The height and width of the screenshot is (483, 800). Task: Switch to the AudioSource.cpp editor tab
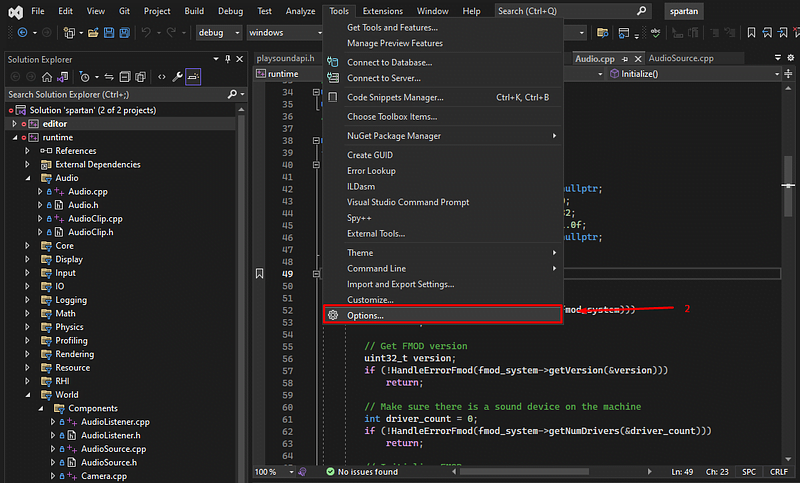[680, 58]
